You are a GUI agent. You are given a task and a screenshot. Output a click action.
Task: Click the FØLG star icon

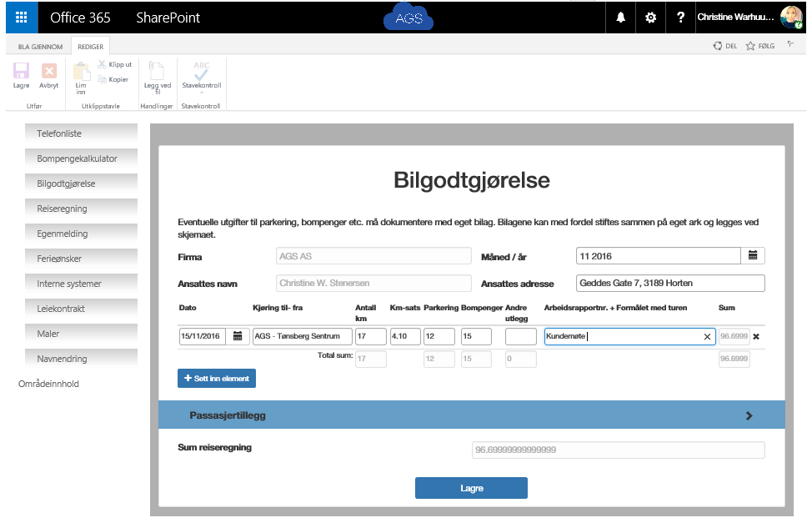[750, 47]
